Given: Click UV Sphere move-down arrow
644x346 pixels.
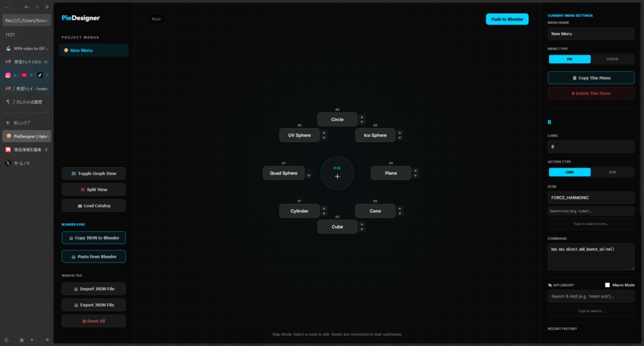Looking at the screenshot, I should (324, 138).
